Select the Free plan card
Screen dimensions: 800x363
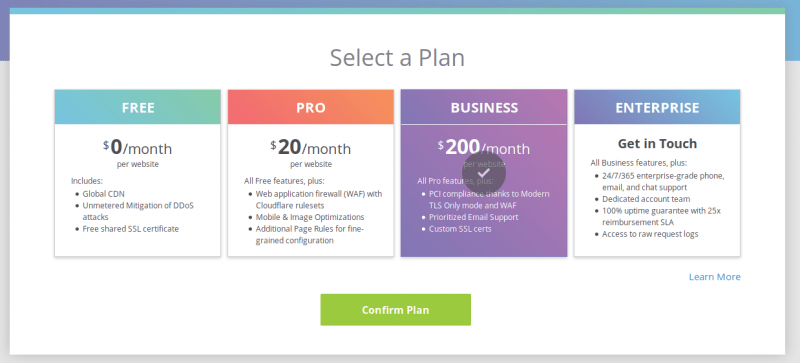coord(138,173)
